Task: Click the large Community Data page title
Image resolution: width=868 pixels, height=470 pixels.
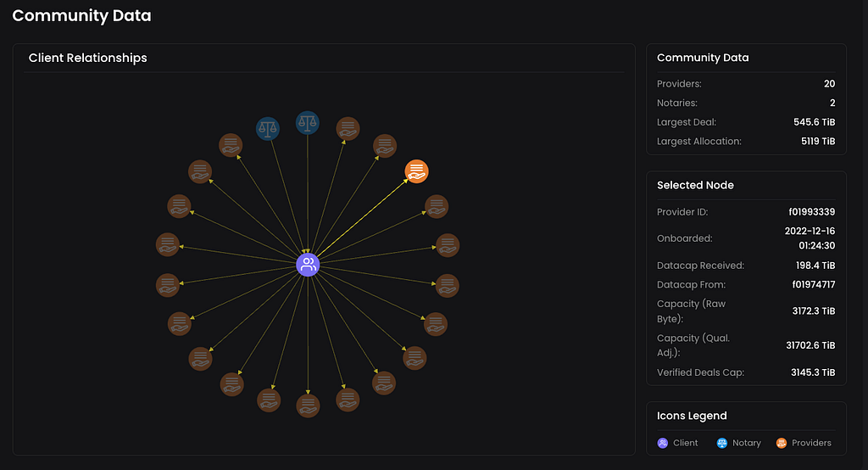Action: pos(82,15)
